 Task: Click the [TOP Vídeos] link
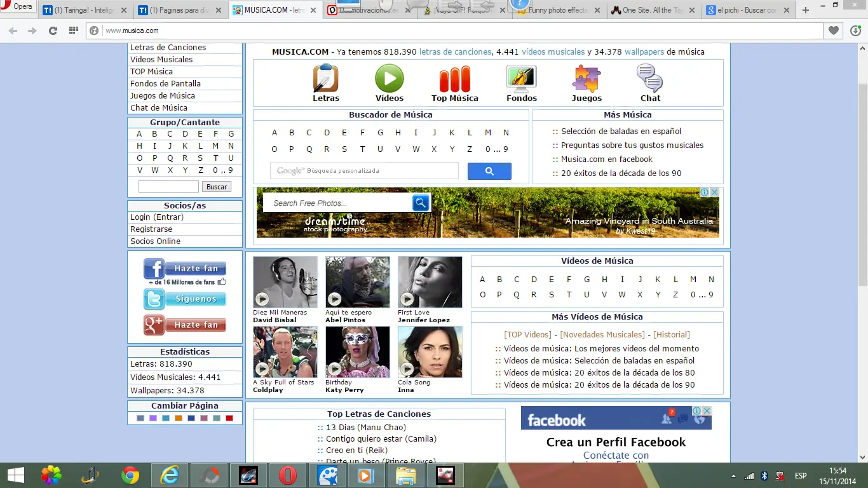click(527, 335)
